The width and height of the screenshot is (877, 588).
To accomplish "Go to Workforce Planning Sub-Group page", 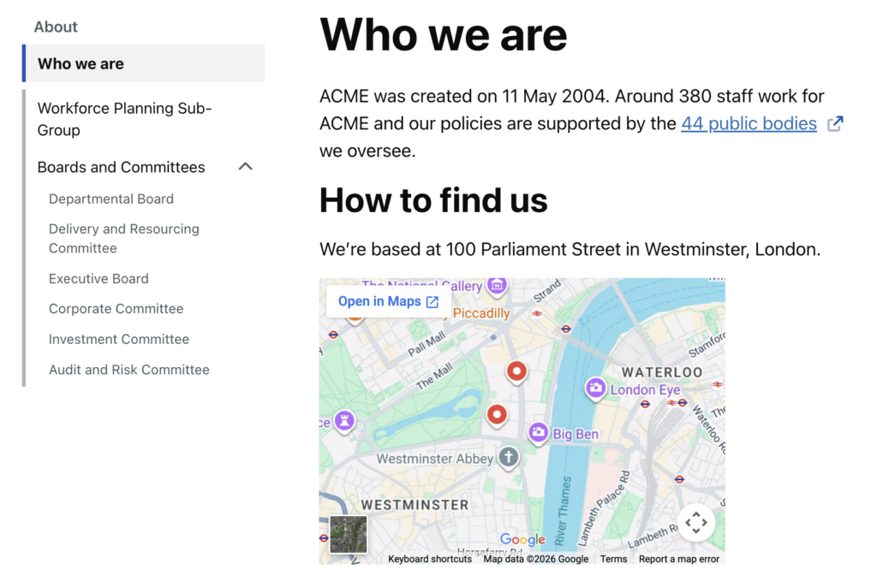I will tap(124, 119).
